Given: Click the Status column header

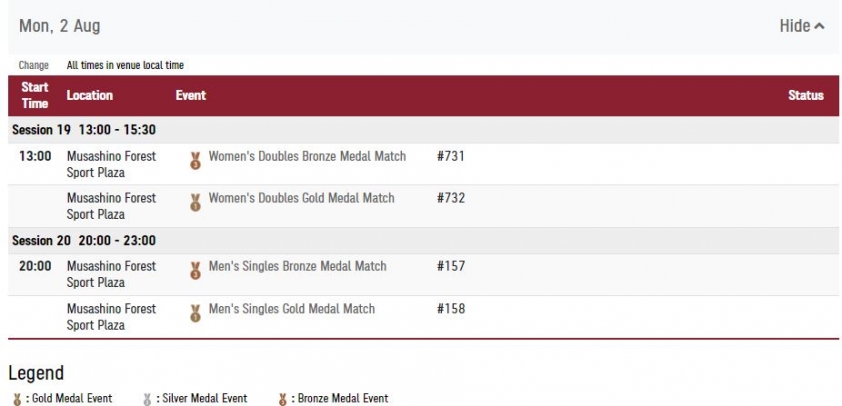Looking at the screenshot, I should pos(805,95).
